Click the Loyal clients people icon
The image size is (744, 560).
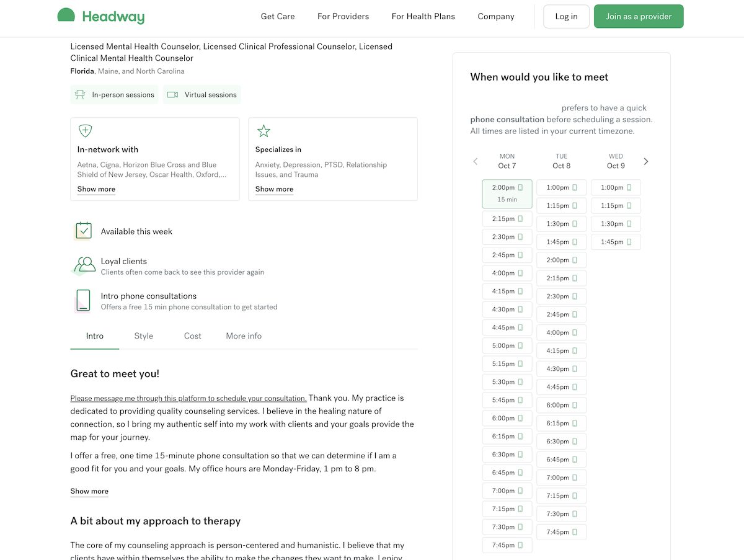84,265
